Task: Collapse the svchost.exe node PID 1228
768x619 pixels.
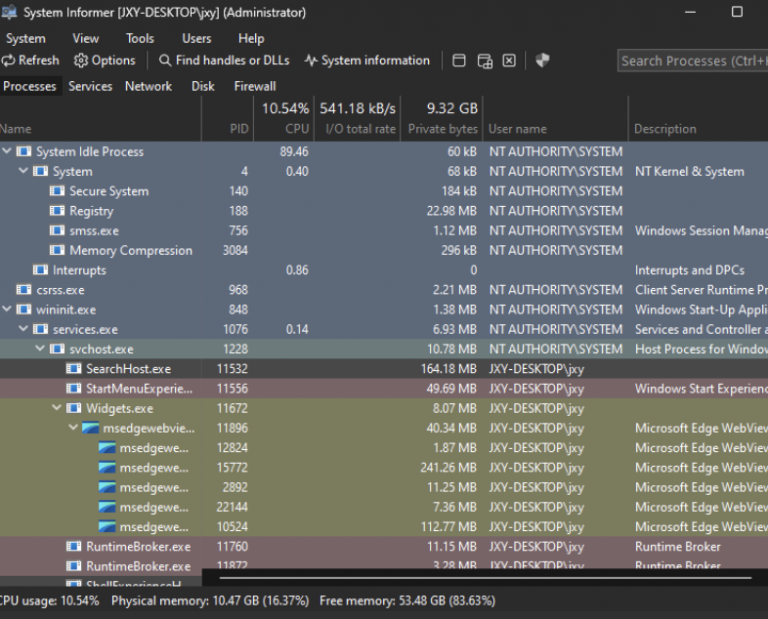Action: click(x=41, y=349)
